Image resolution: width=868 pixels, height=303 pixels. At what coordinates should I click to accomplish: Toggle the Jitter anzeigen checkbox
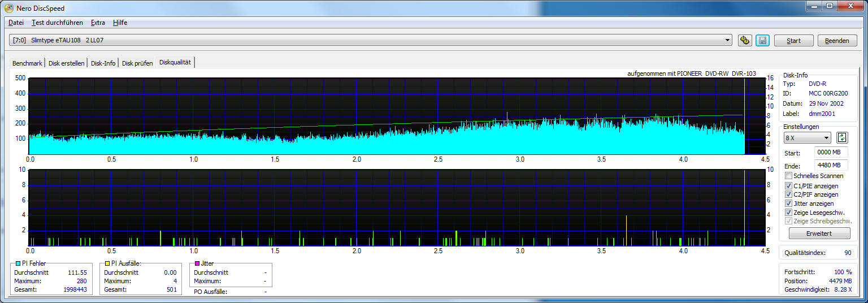pyautogui.click(x=789, y=204)
